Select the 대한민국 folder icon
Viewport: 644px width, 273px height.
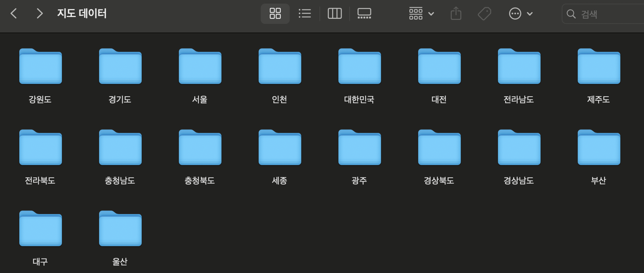tap(360, 66)
